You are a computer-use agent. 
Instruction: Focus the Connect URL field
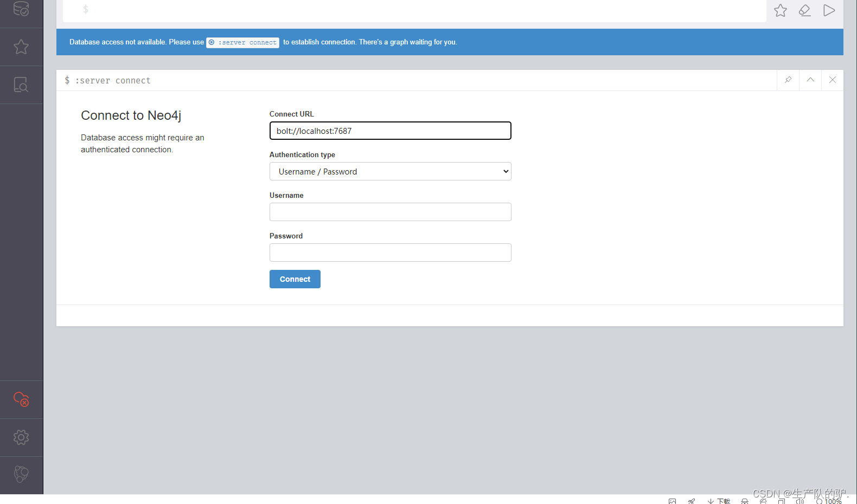391,131
